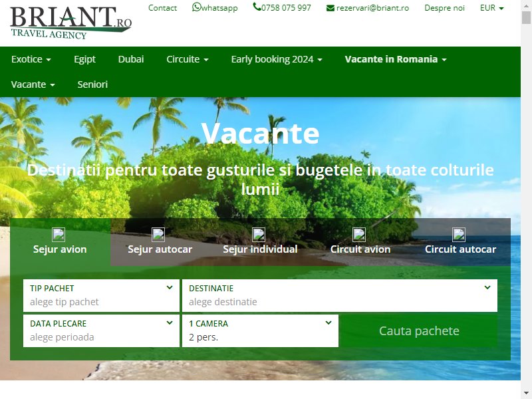The width and height of the screenshot is (532, 399).
Task: Switch to the Sejur autocar tab
Action: point(160,242)
